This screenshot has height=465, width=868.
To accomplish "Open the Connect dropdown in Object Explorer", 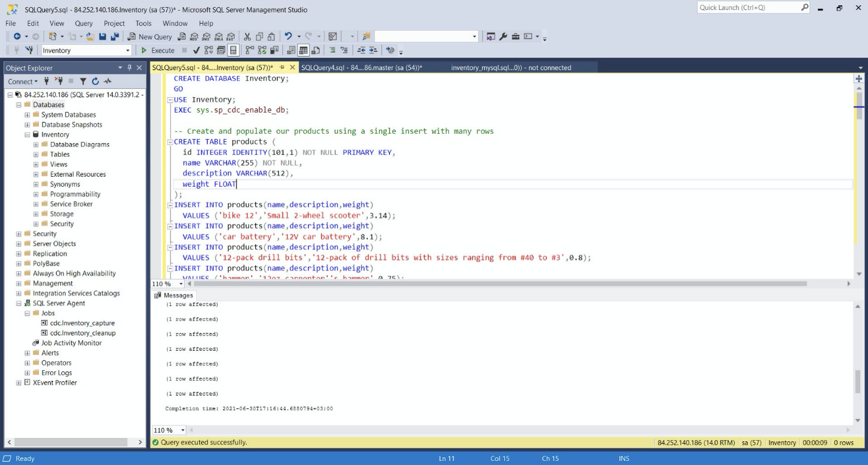I will point(23,81).
